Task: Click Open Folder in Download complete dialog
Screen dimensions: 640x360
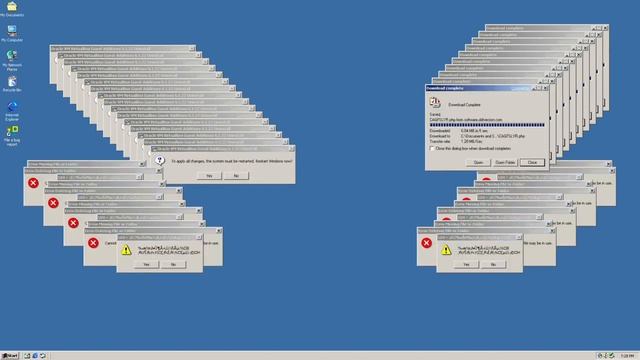Action: click(x=505, y=162)
